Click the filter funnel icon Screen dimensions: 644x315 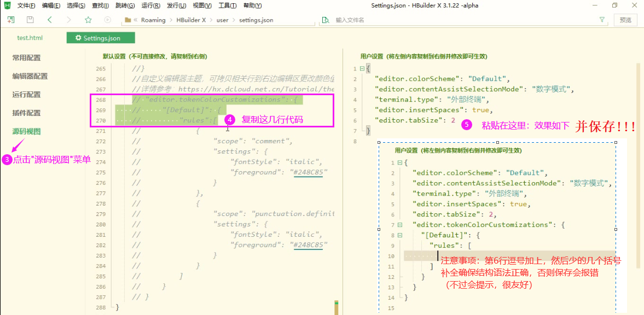(x=602, y=20)
